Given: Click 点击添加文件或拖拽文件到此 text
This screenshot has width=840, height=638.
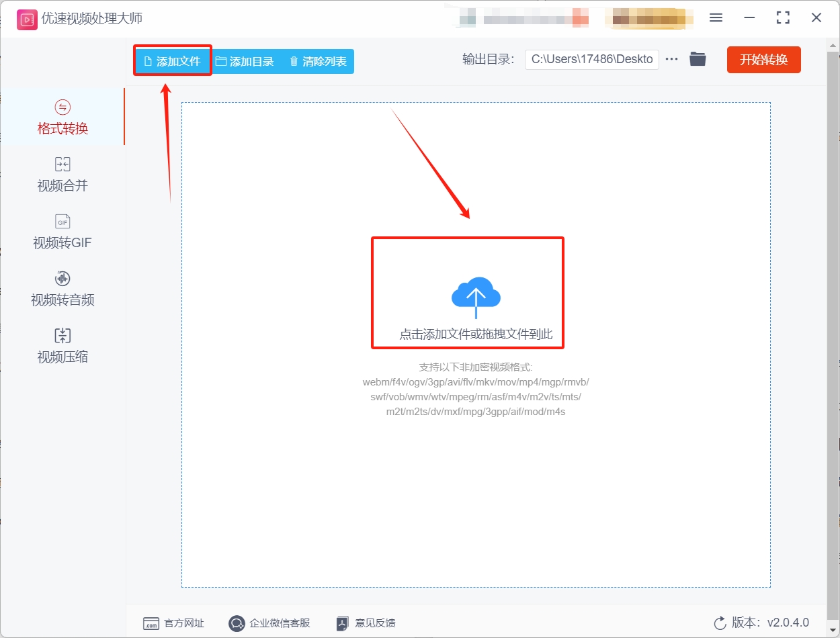Looking at the screenshot, I should click(x=476, y=334).
